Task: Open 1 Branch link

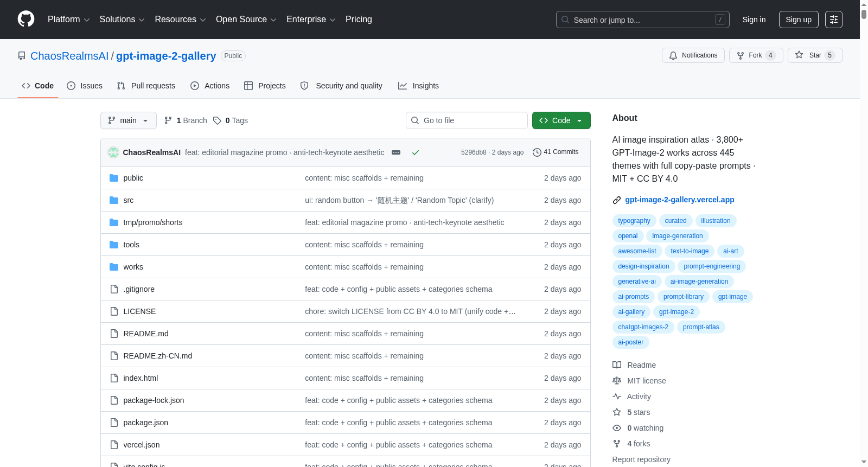Action: click(186, 120)
